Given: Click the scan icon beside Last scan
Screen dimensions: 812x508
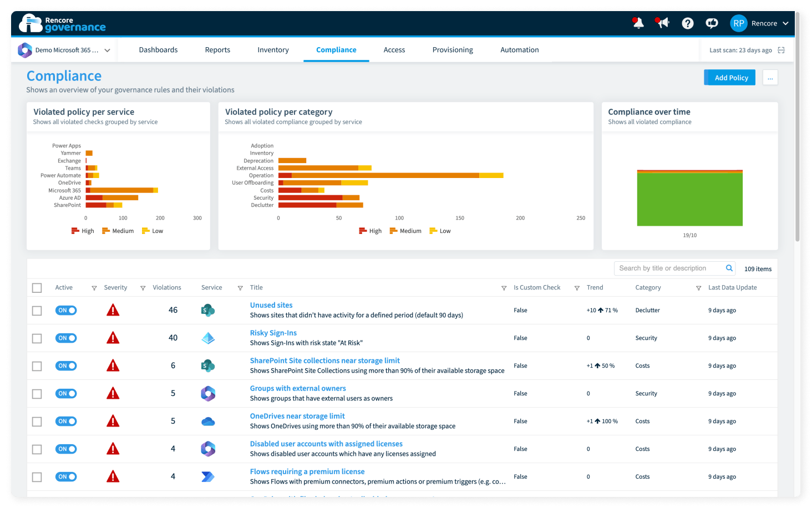Looking at the screenshot, I should click(x=781, y=50).
